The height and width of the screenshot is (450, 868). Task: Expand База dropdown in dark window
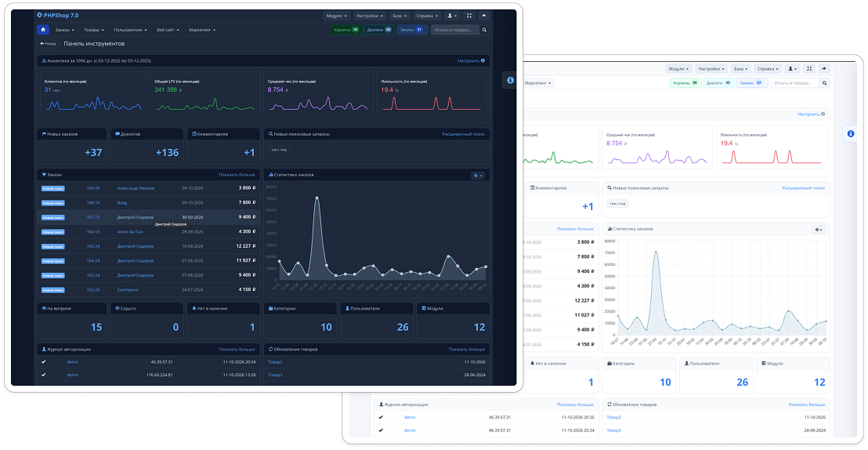coord(400,16)
